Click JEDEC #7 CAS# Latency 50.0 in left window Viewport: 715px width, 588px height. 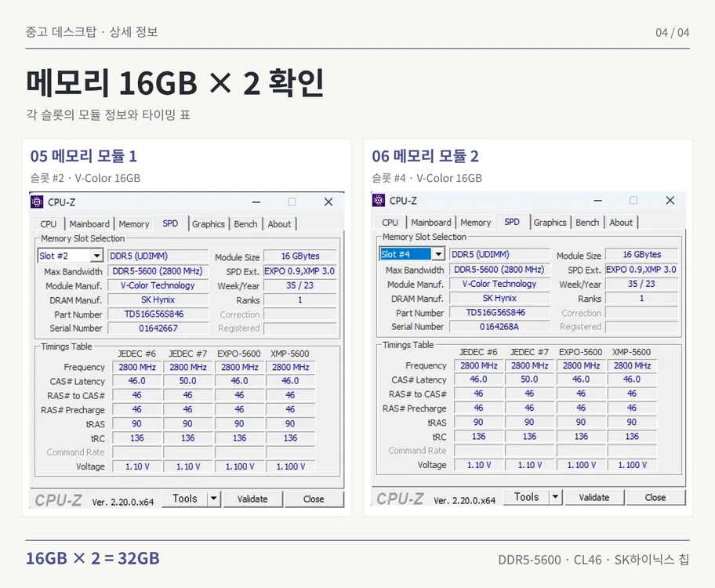188,380
